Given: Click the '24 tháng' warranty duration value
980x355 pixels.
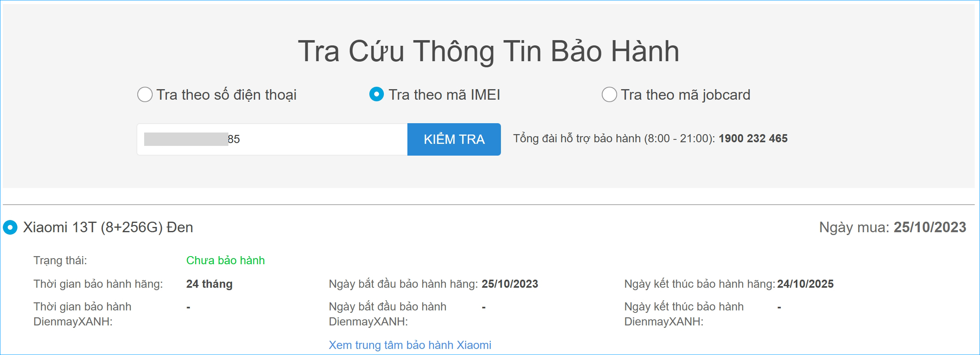Looking at the screenshot, I should (209, 284).
